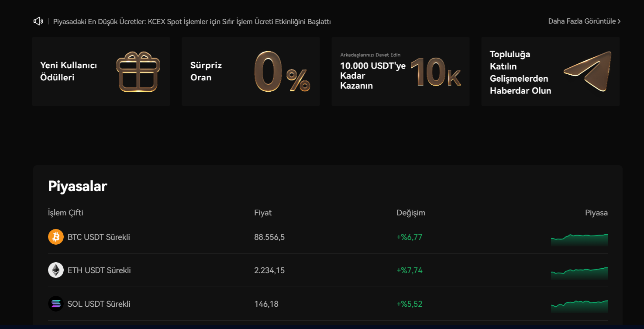
Task: Open the zero fee announcement text
Action: click(192, 21)
